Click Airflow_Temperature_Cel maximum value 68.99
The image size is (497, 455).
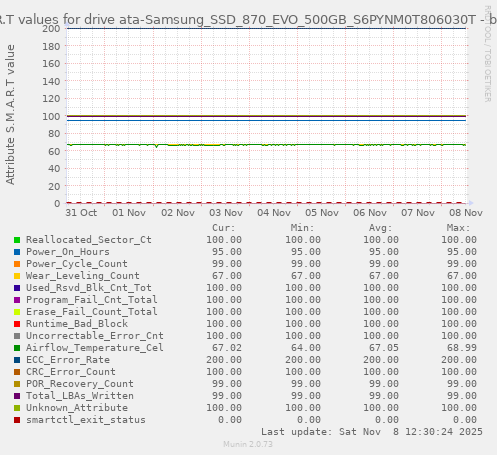[462, 348]
